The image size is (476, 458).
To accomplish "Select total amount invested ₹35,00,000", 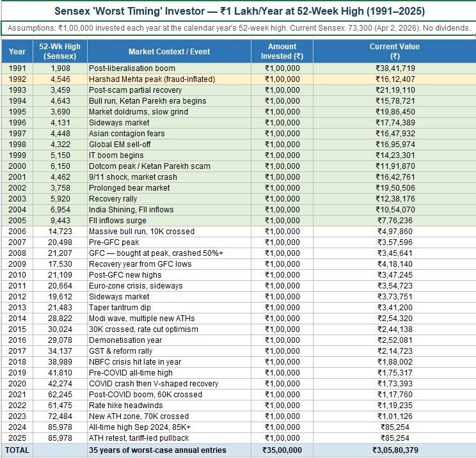I will 282,450.
